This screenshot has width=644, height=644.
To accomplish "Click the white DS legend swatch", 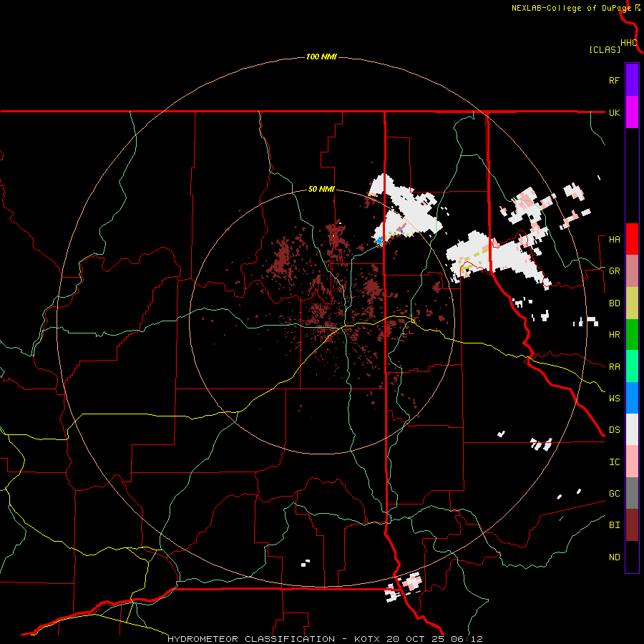I will [x=632, y=429].
